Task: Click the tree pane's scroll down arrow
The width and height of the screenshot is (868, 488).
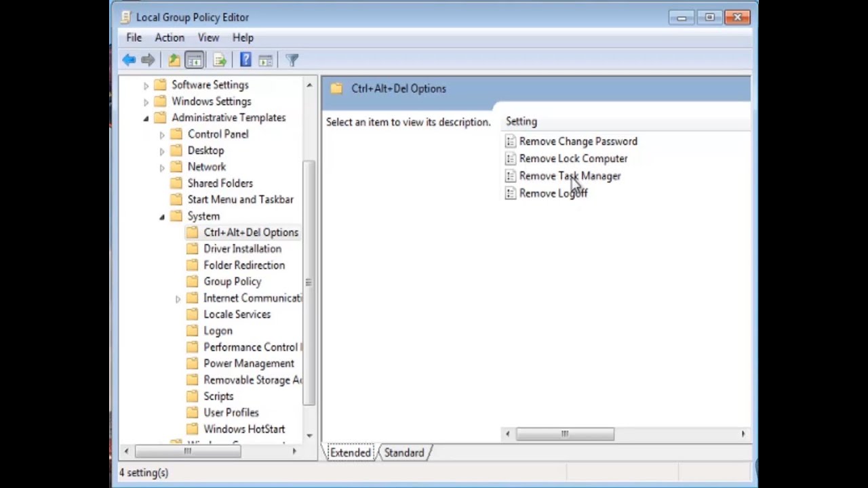Action: 309,435
